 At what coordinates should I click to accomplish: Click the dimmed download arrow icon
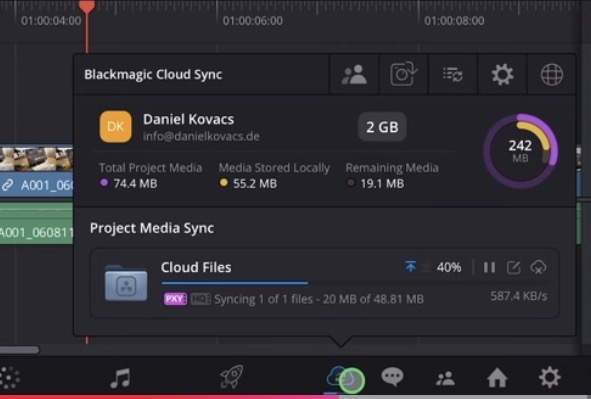coord(426,267)
